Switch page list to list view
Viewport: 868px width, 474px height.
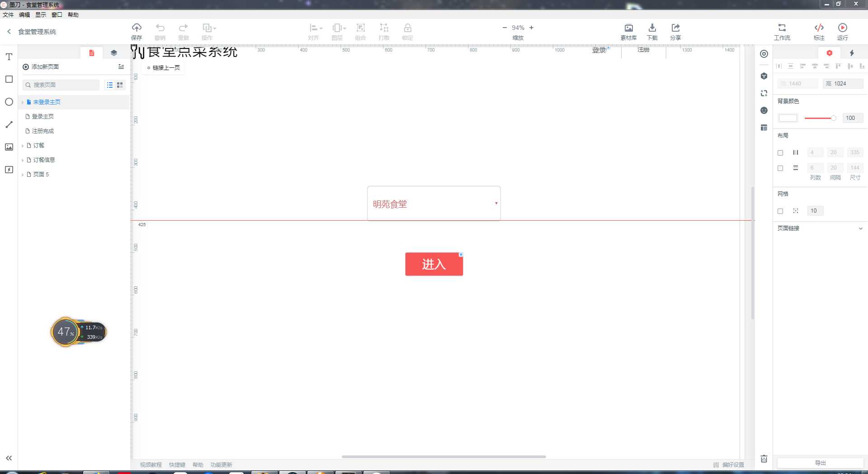tap(110, 85)
